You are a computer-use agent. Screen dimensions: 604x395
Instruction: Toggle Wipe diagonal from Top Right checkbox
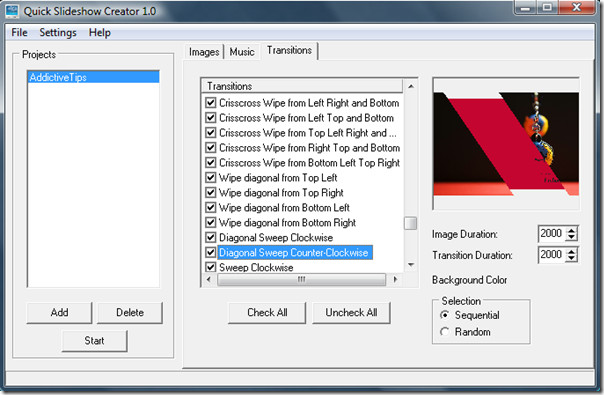tap(210, 192)
